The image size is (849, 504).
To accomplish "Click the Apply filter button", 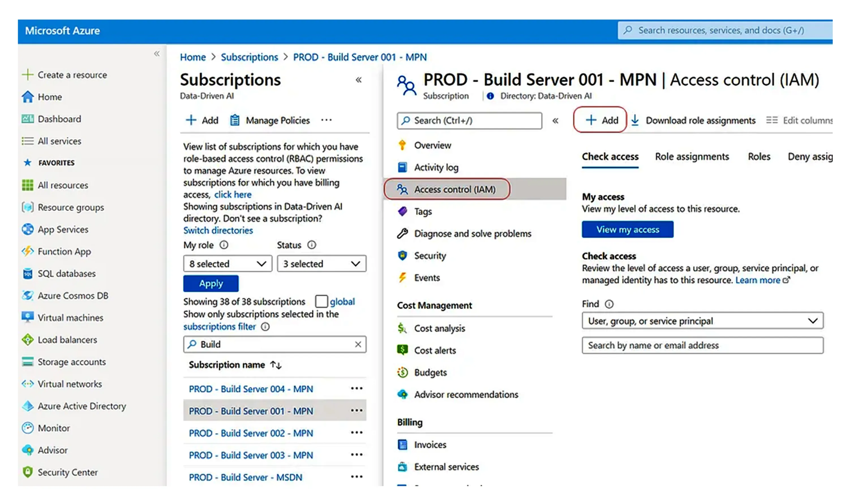I will tap(211, 283).
